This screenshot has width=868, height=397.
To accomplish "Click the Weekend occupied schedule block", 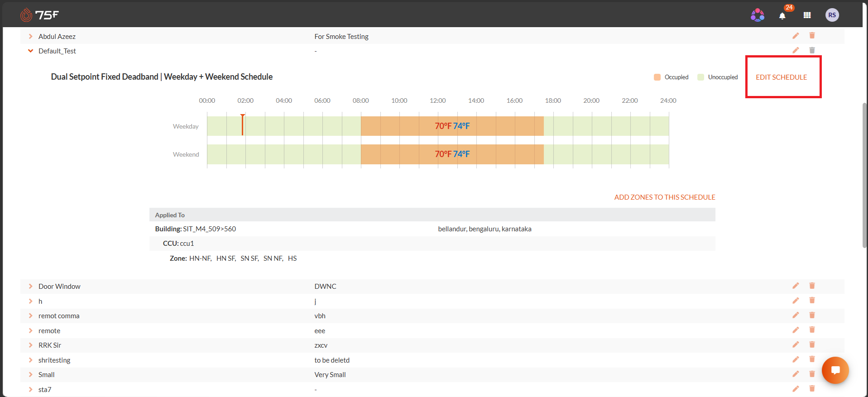I will coord(452,154).
